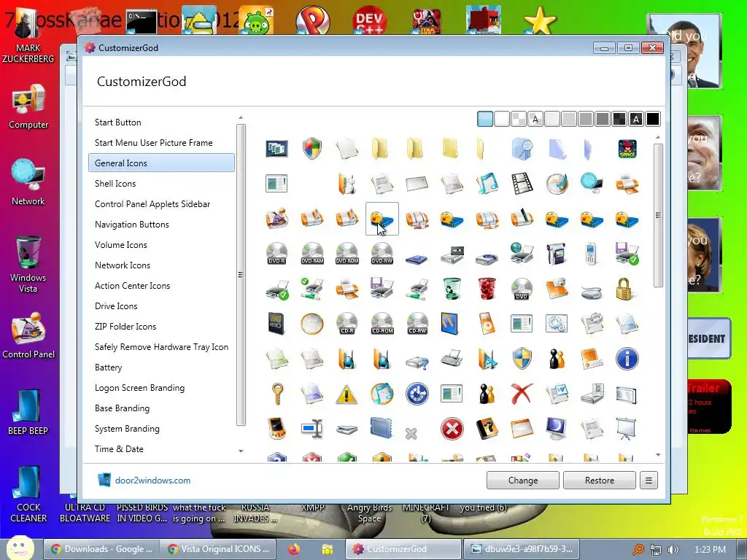Select the yellow warning triangle icon
Image resolution: width=747 pixels, height=560 pixels.
(347, 394)
